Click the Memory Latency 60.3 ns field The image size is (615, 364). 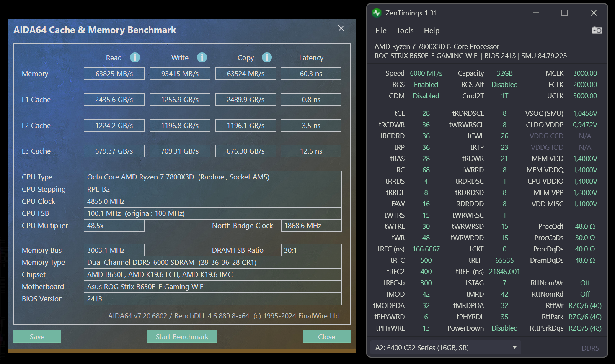(311, 74)
